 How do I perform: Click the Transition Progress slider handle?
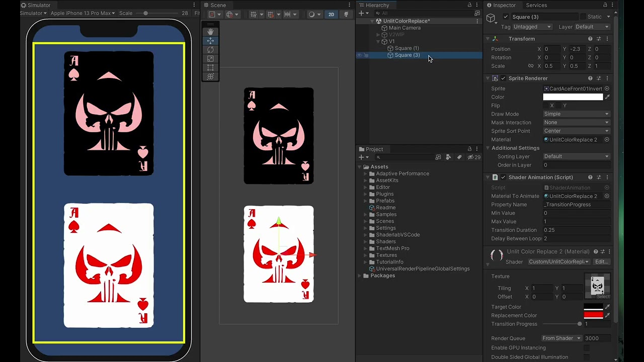[x=580, y=324]
